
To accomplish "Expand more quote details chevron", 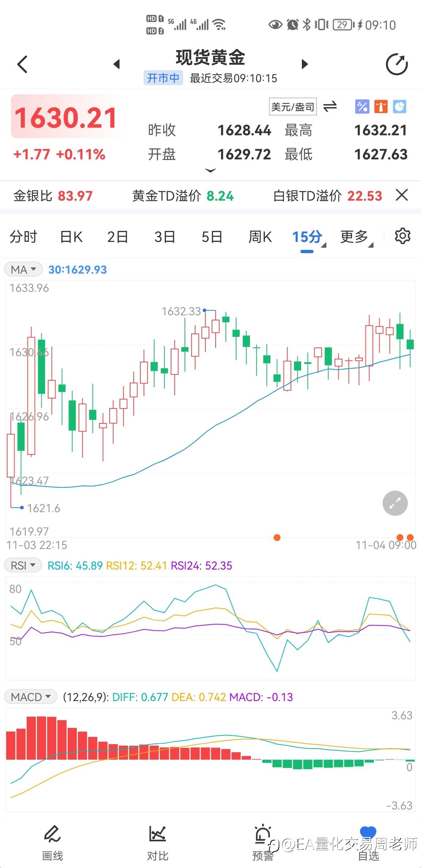I will 210,171.
